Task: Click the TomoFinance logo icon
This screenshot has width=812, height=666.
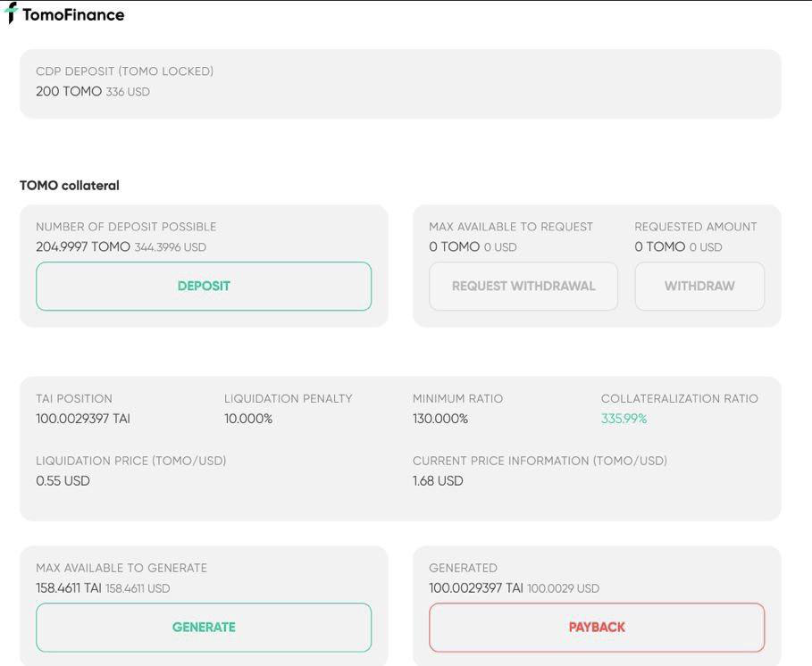Action: click(x=11, y=12)
